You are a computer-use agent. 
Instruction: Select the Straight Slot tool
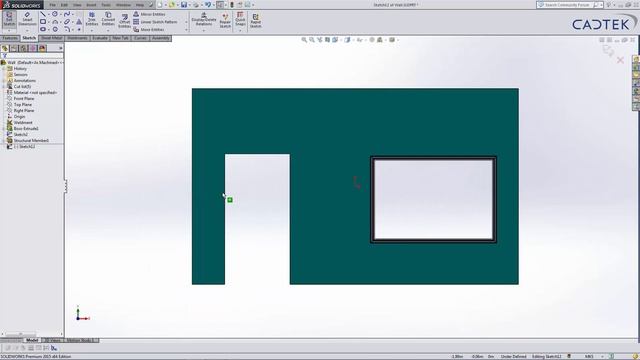43,29
